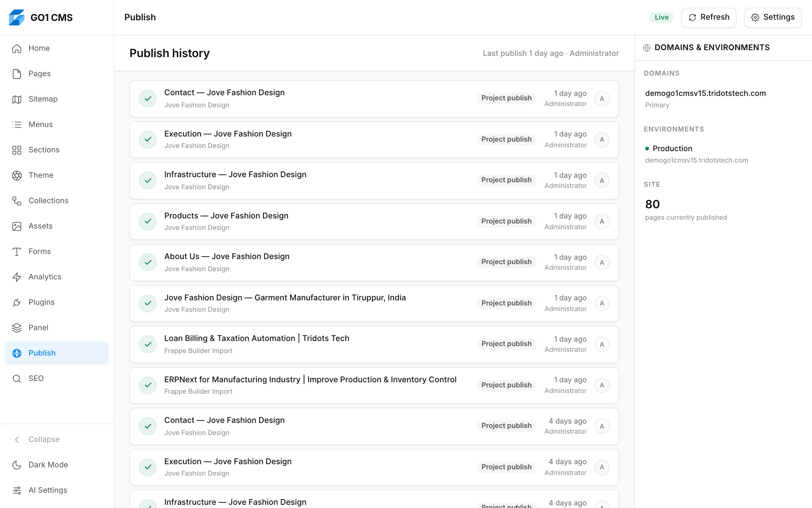Click 'pages currently published' label
The image size is (812, 508).
click(686, 217)
